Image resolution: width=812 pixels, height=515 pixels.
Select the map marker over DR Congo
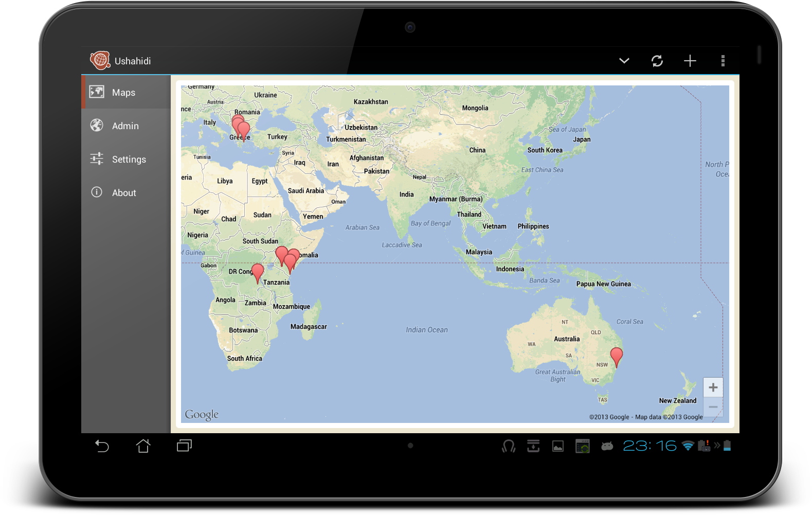258,273
